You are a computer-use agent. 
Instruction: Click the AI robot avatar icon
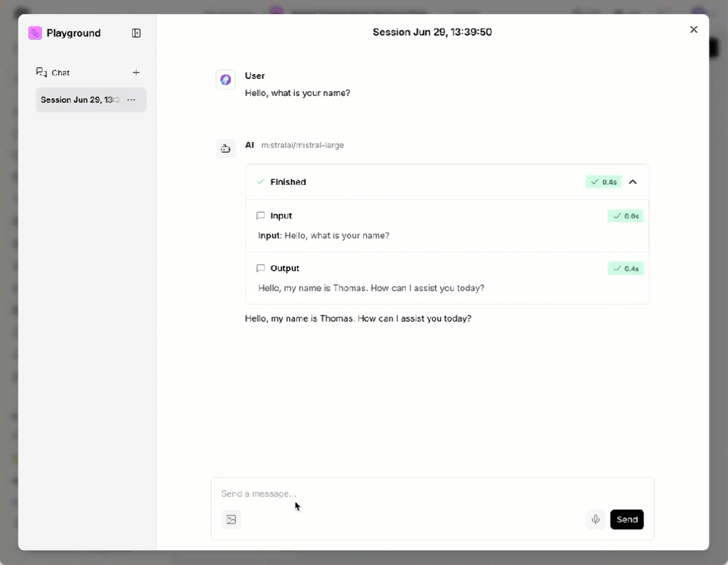225,149
